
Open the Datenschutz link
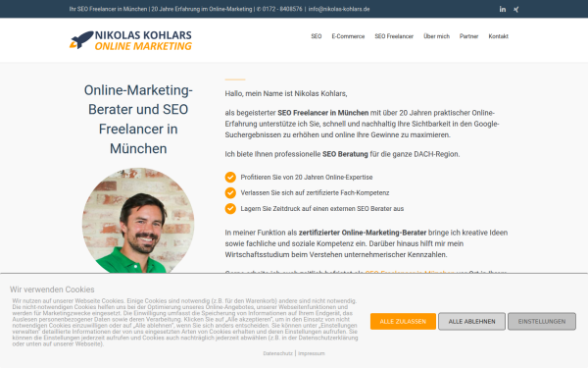tap(278, 353)
